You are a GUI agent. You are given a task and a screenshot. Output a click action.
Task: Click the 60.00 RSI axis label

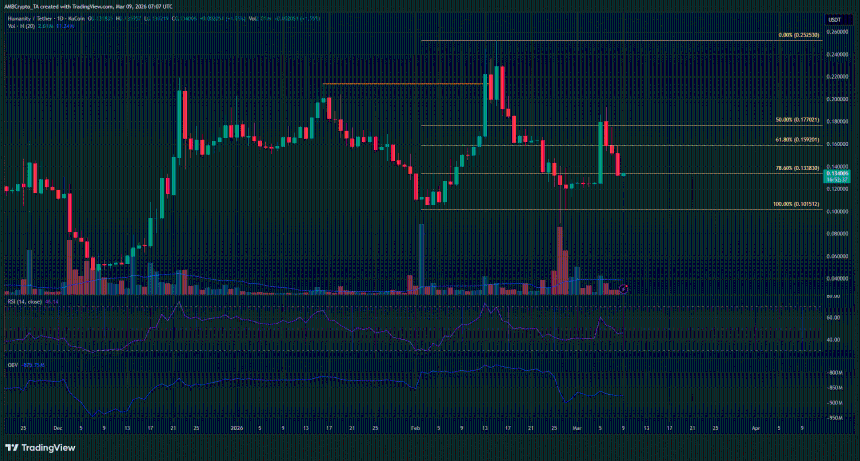click(833, 318)
